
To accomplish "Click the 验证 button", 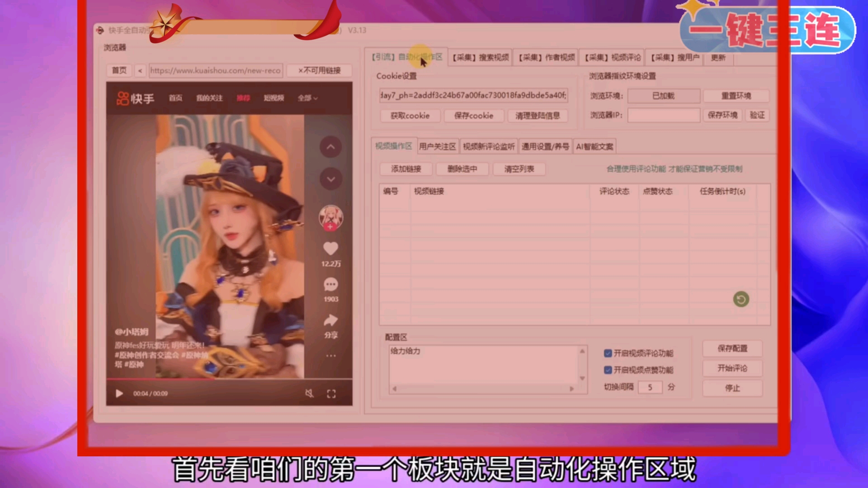I will pyautogui.click(x=757, y=115).
